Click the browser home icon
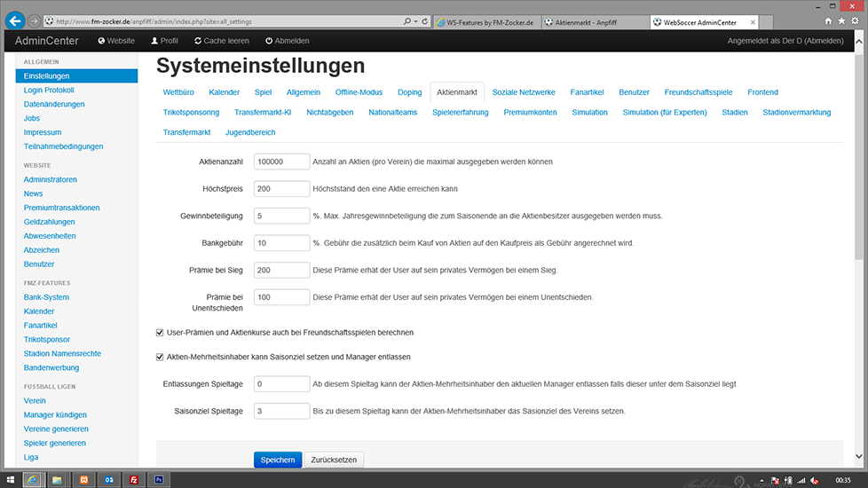 pos(829,20)
